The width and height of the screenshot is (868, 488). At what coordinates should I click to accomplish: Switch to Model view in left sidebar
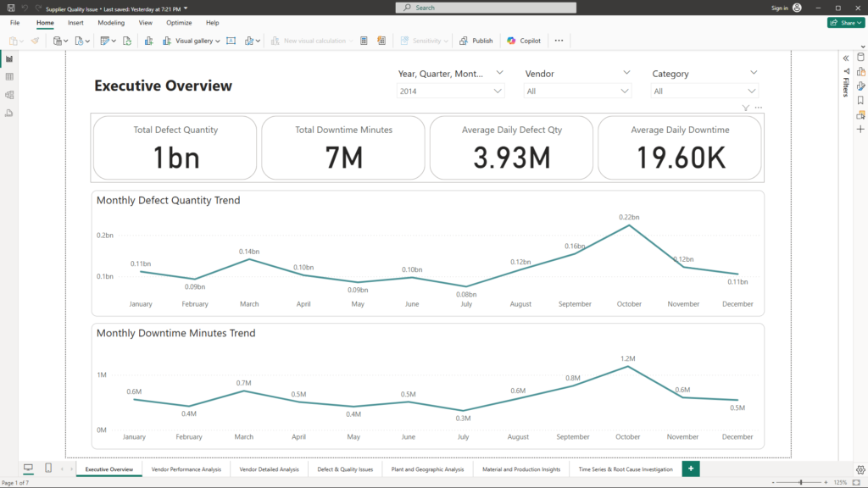tap(9, 95)
